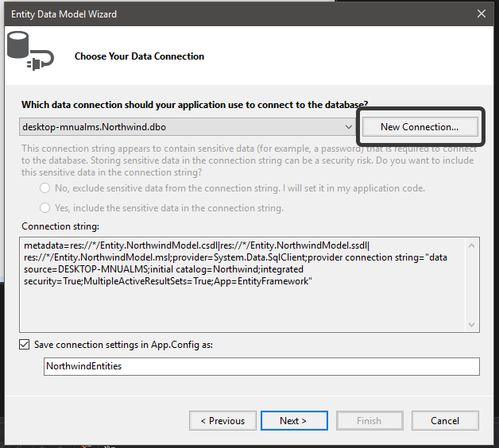Click the Connection string label
This screenshot has height=448, width=499.
point(60,226)
